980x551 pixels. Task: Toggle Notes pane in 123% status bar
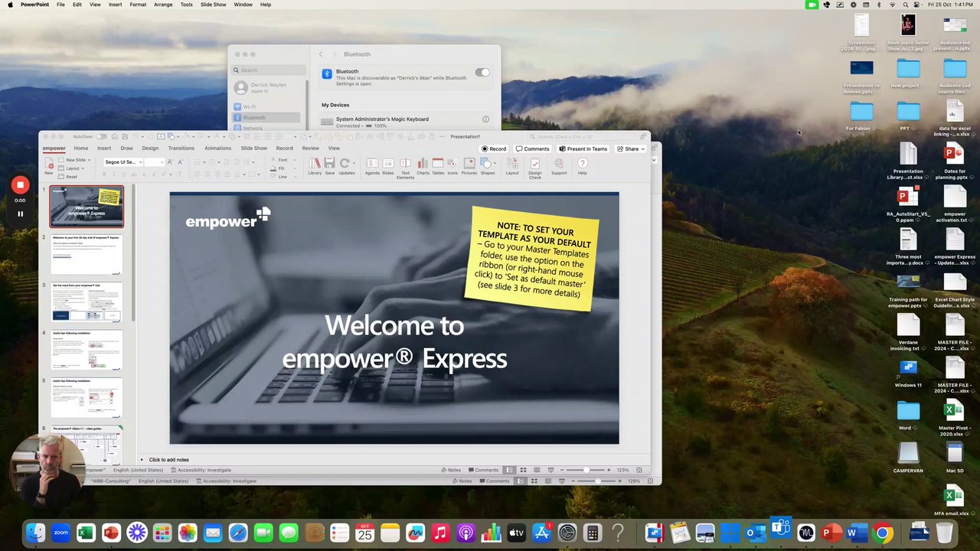[451, 470]
